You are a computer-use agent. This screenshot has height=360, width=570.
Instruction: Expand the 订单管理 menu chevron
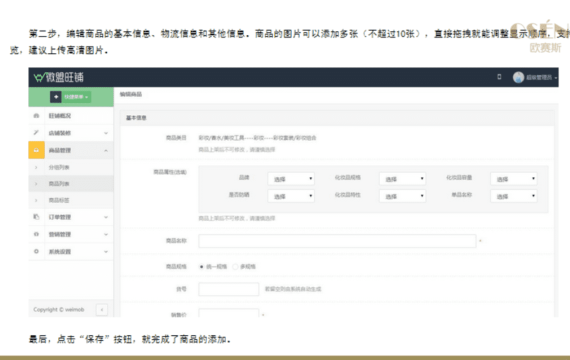tap(106, 217)
